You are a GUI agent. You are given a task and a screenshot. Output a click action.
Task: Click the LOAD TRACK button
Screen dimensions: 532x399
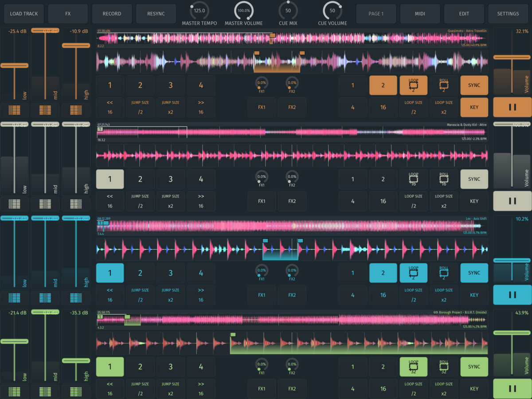[x=24, y=14]
